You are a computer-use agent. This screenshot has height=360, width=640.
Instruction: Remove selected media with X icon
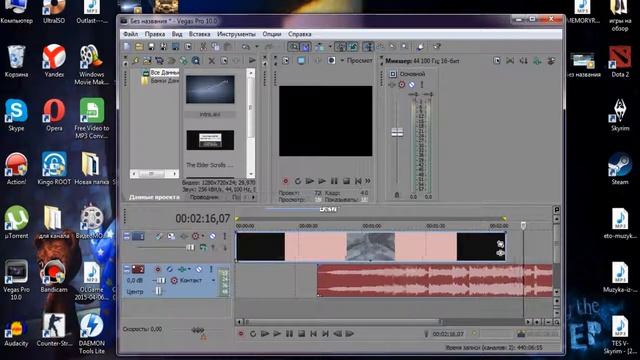[212, 61]
